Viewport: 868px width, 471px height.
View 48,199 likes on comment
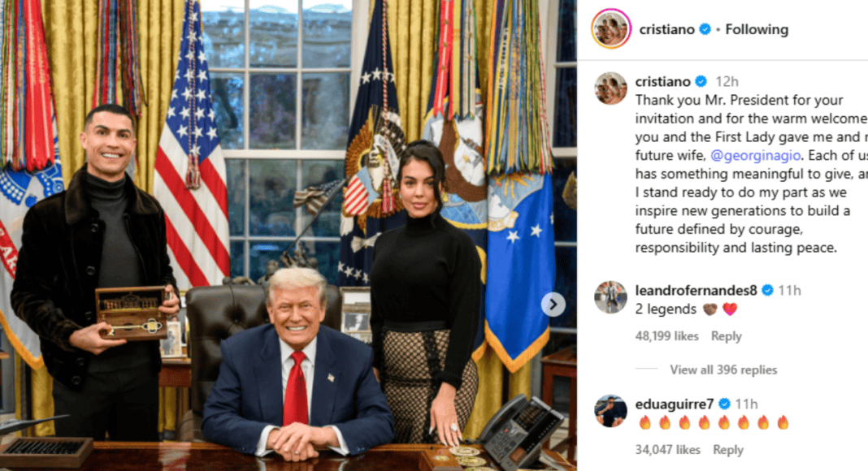tap(667, 336)
